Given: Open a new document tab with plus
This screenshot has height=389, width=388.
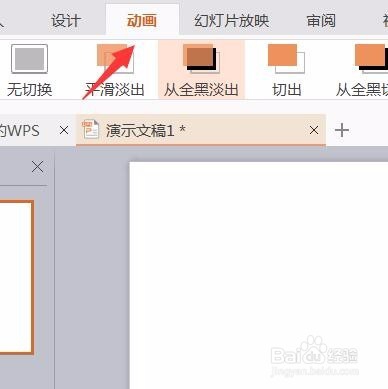Looking at the screenshot, I should tap(342, 130).
